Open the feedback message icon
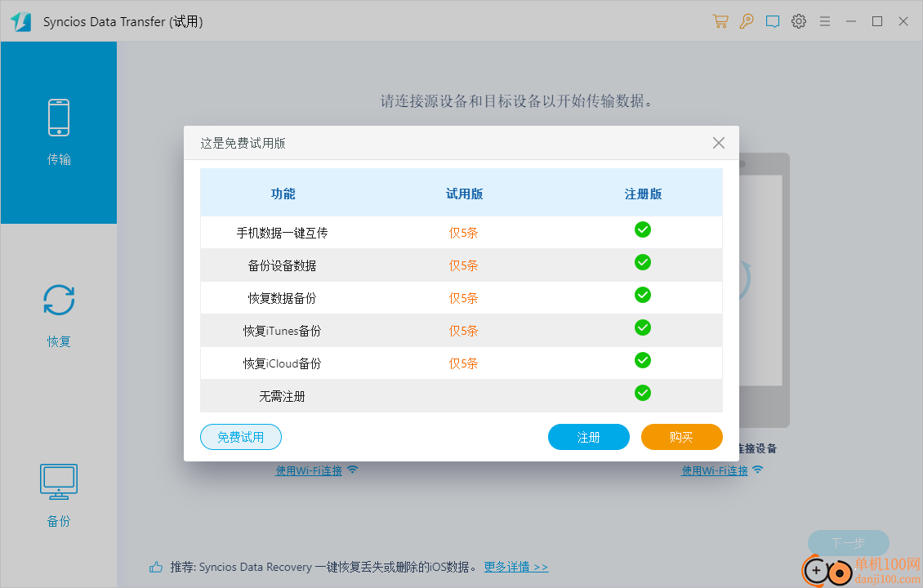 coord(773,22)
